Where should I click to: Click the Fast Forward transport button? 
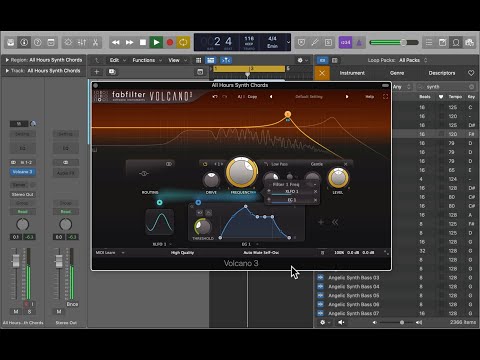(129, 42)
